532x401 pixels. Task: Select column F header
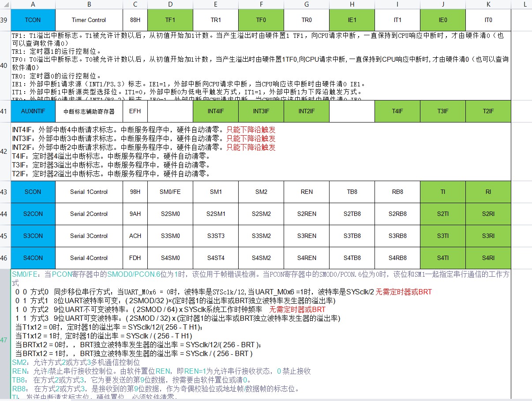(261, 4)
